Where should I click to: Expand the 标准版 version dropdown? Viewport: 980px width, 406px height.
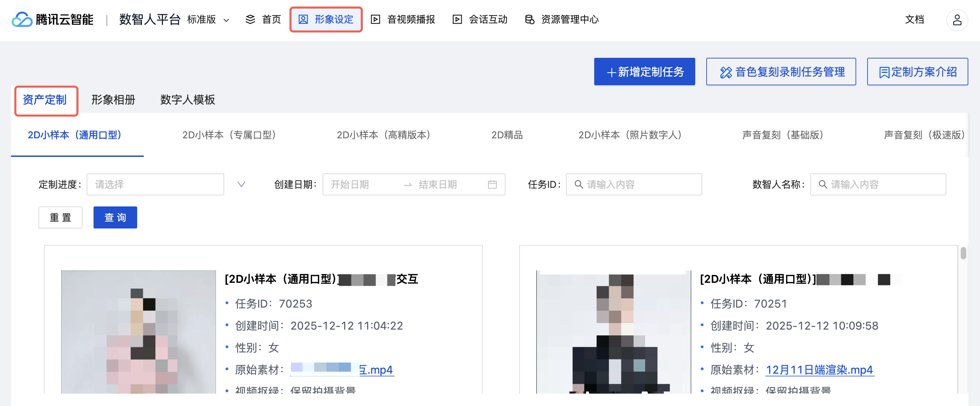tap(226, 20)
